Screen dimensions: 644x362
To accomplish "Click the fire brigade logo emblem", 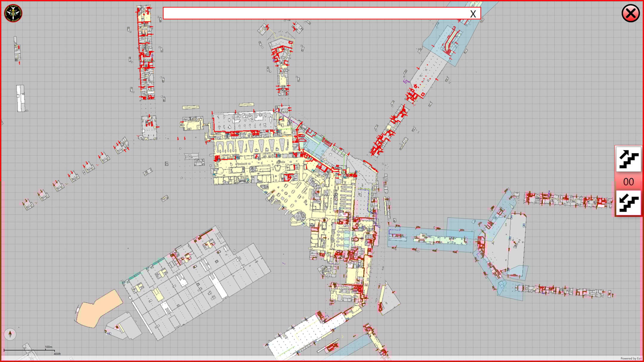I will (13, 13).
